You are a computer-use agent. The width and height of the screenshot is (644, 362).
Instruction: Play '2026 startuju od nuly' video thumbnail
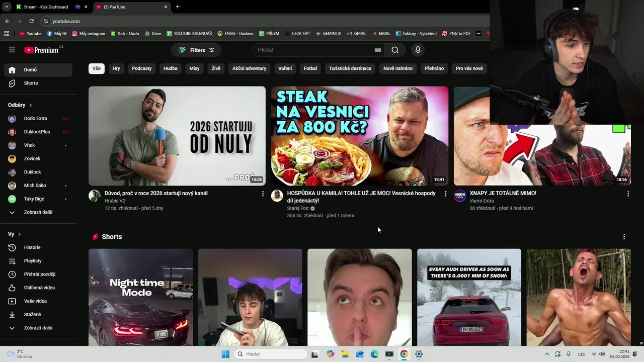(x=177, y=136)
